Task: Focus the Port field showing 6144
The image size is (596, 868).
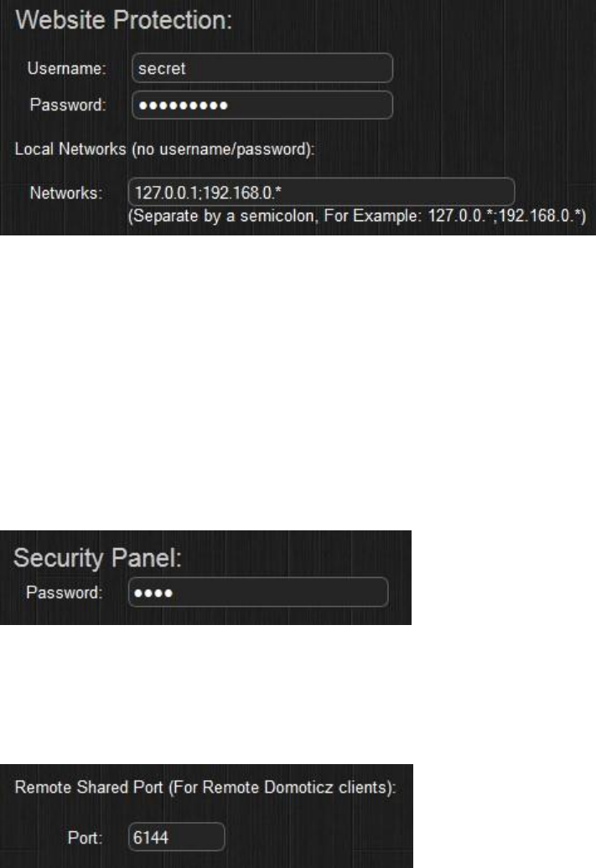Action: tap(177, 837)
